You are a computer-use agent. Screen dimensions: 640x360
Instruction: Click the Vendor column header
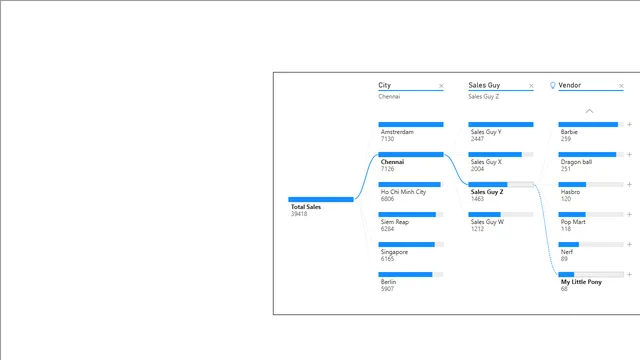(569, 85)
